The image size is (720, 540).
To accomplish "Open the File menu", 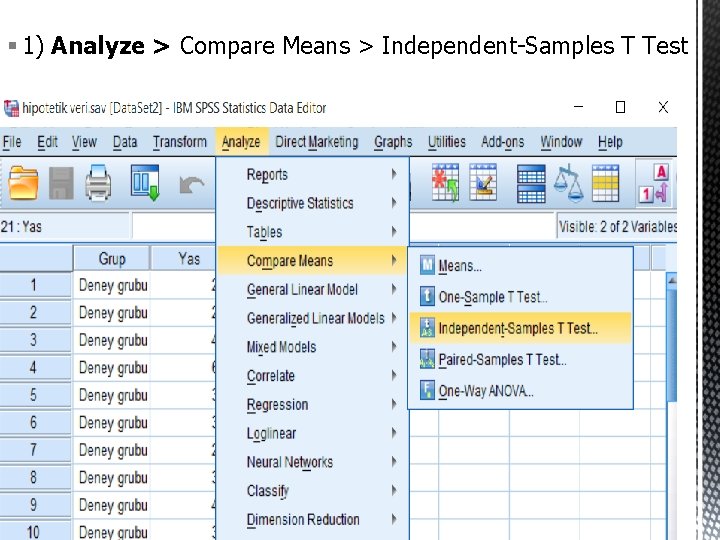I will coord(12,142).
